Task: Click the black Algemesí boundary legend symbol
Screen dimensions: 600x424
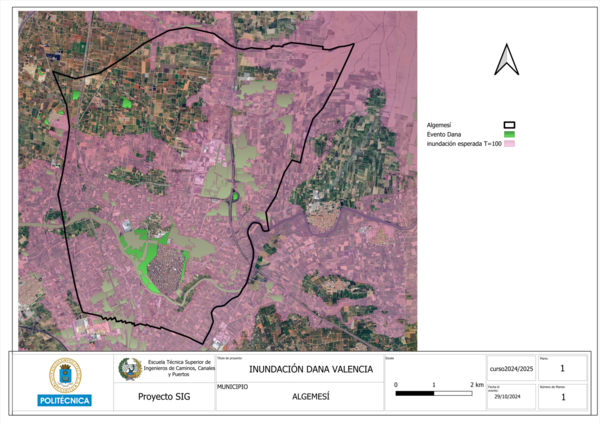Action: point(509,124)
